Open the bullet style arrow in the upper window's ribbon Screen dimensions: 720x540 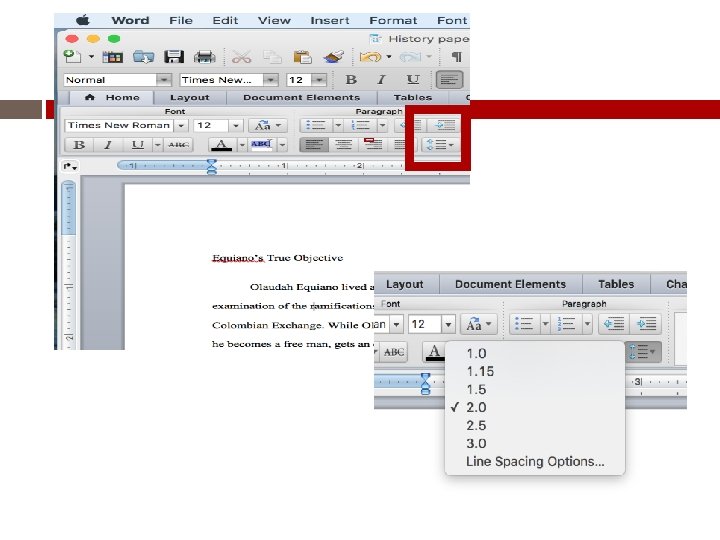click(338, 125)
